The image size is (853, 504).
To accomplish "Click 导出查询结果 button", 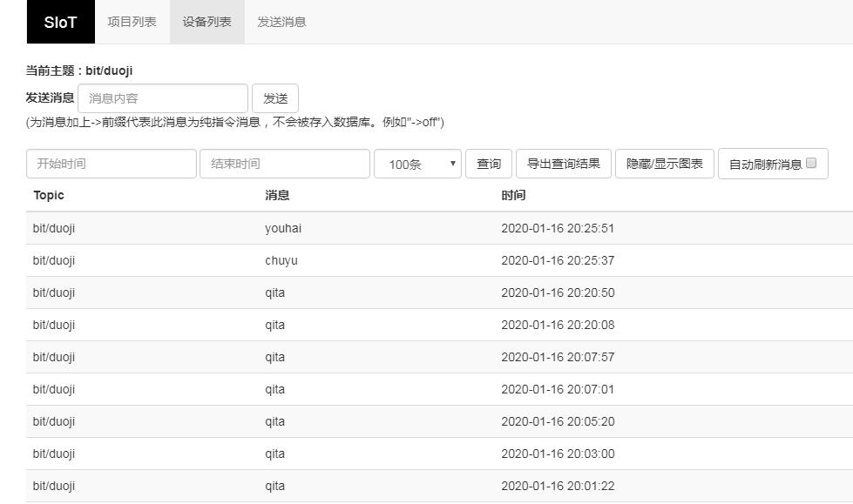I will (564, 164).
